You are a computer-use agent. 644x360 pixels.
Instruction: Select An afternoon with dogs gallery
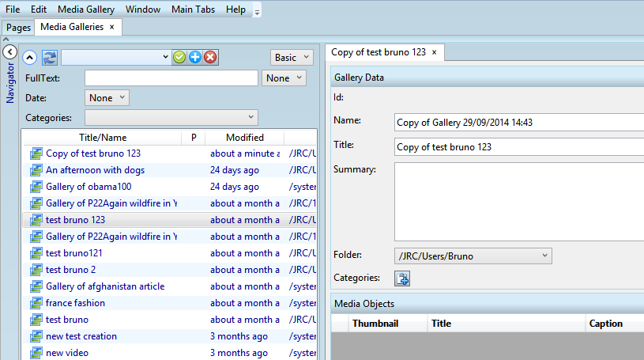tap(170, 170)
